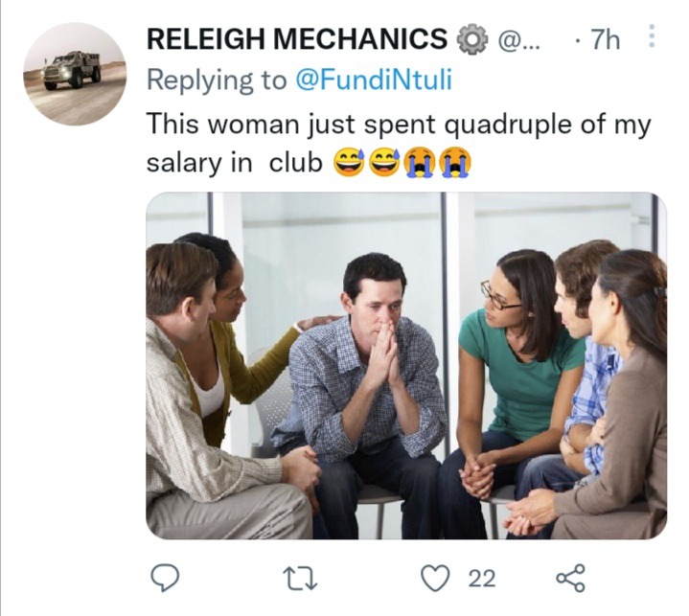Open the tweet via the 7h timestamp
689x616 pixels.
[605, 39]
